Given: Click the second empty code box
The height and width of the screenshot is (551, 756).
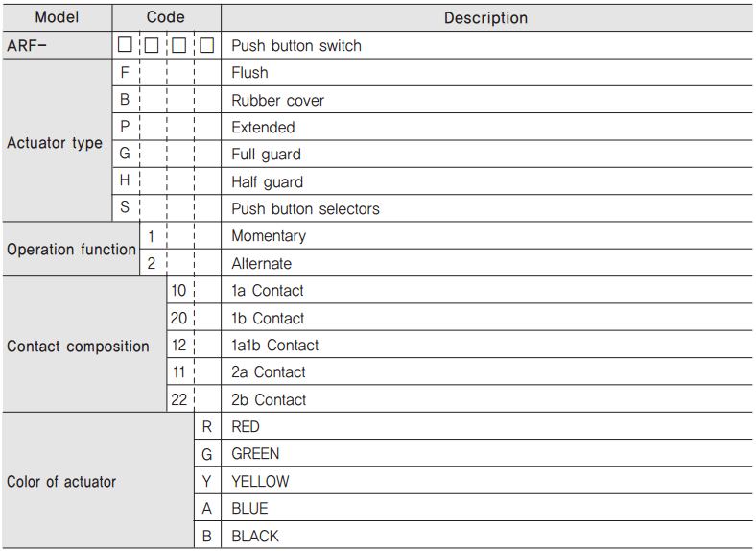Looking at the screenshot, I should [x=152, y=45].
